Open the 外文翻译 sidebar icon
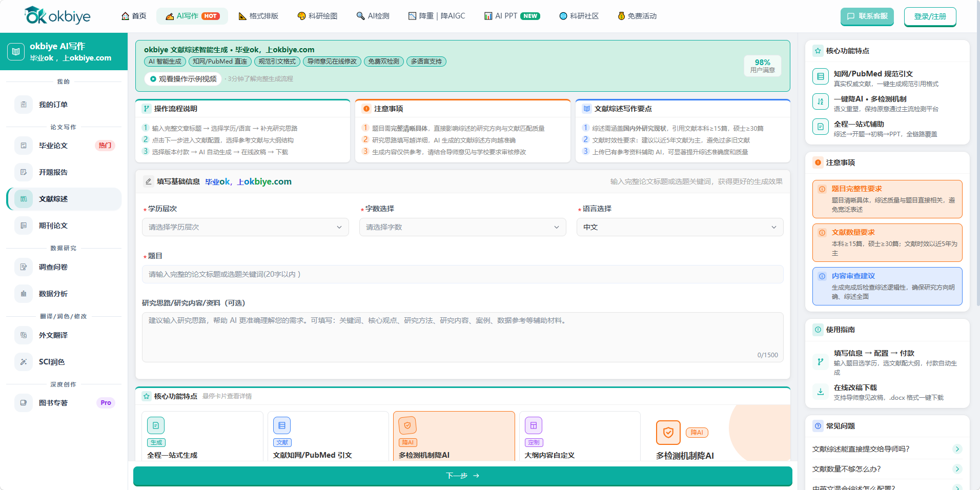Viewport: 980px width, 490px height. click(x=24, y=335)
